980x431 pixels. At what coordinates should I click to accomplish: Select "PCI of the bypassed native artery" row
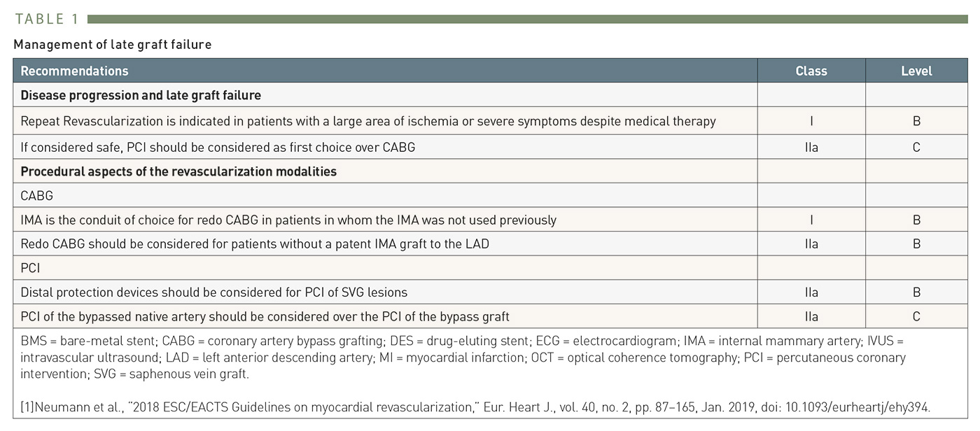265,316
